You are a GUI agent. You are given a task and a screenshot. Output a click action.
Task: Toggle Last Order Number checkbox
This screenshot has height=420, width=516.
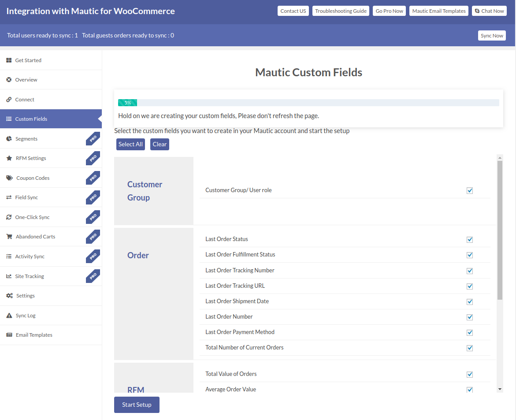(x=470, y=317)
